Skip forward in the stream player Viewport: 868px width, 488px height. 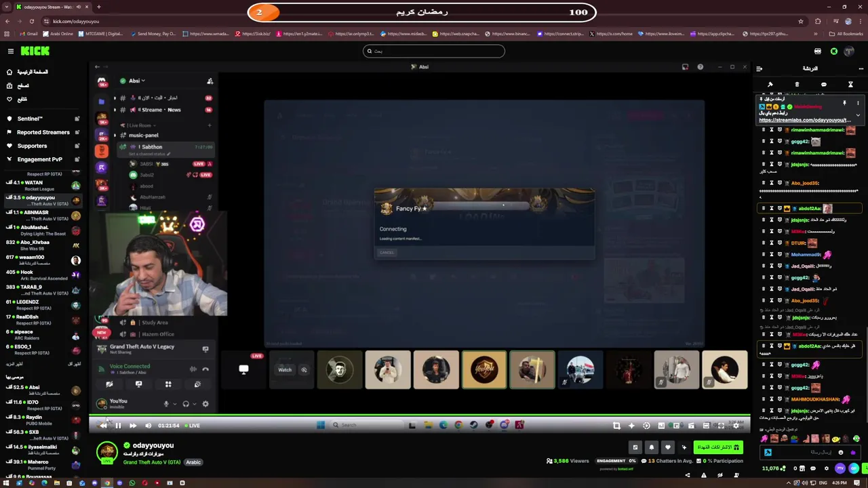tap(133, 426)
